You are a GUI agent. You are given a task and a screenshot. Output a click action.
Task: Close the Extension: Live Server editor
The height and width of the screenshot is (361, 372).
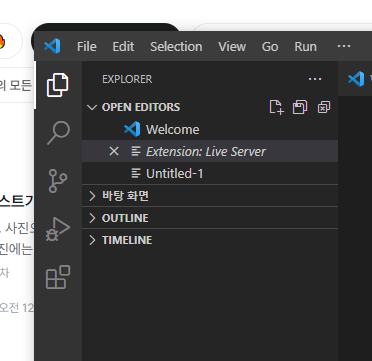pyautogui.click(x=114, y=151)
